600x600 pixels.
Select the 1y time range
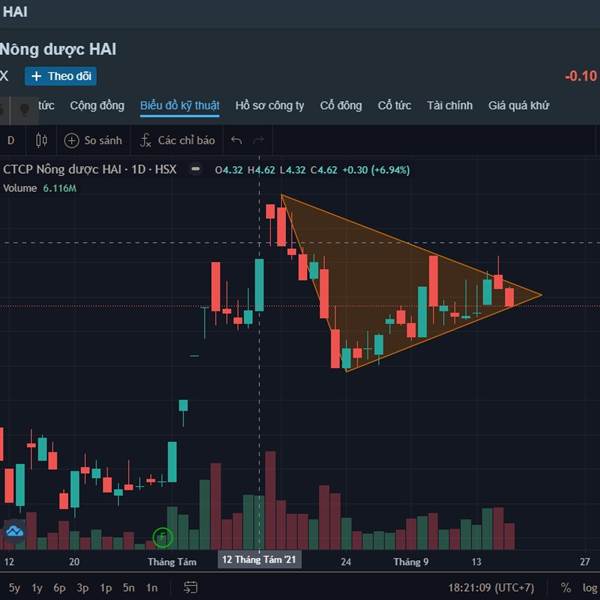[37, 588]
